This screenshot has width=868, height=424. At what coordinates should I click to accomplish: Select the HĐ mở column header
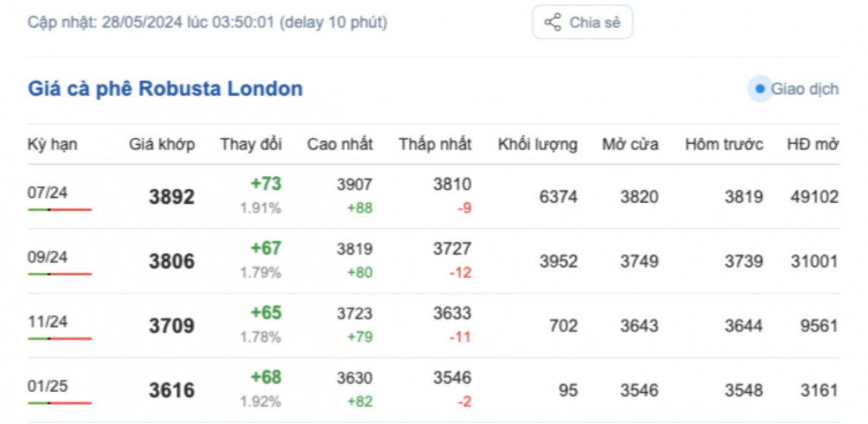[812, 144]
